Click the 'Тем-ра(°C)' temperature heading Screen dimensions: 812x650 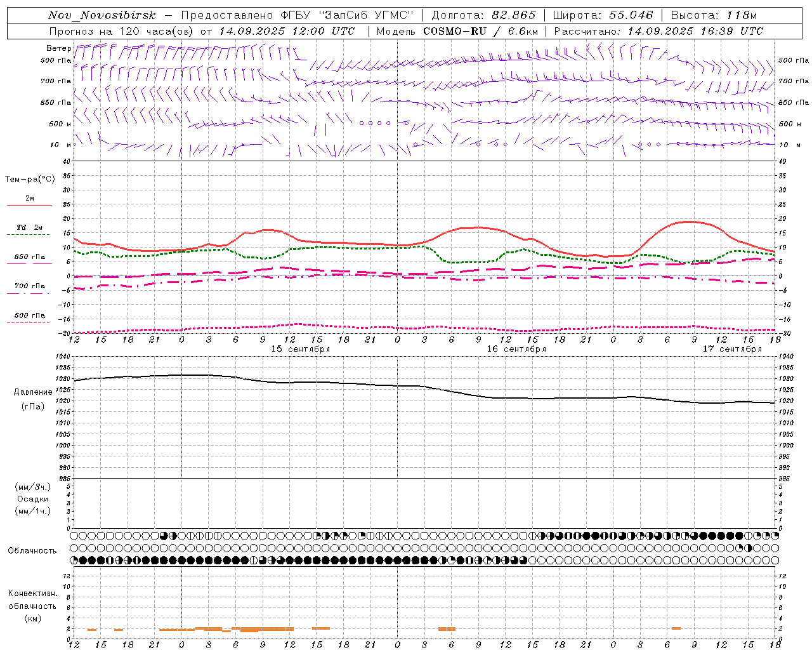30,180
